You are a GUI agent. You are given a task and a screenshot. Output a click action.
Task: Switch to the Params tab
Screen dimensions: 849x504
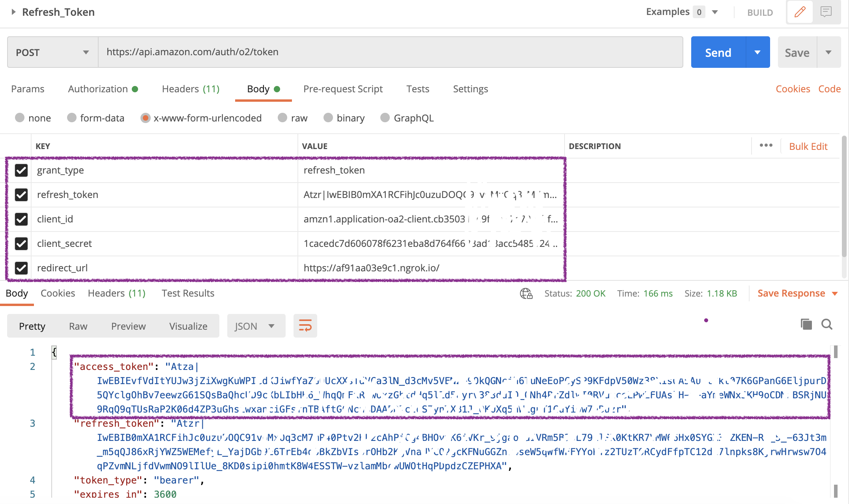click(28, 89)
